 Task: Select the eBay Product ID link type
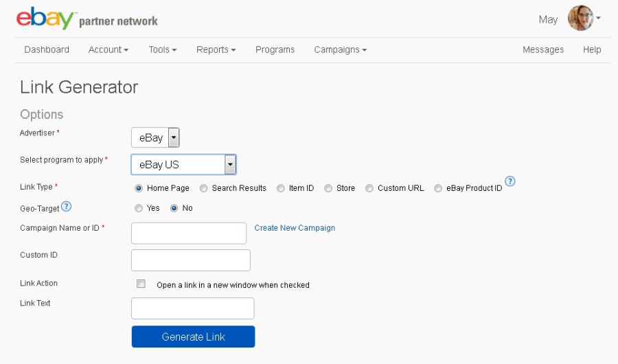pos(438,188)
